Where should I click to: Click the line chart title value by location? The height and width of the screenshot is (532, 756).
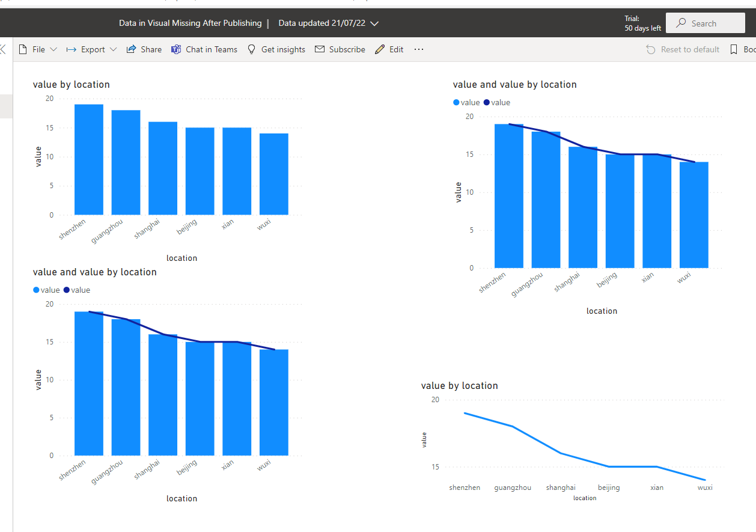point(460,385)
